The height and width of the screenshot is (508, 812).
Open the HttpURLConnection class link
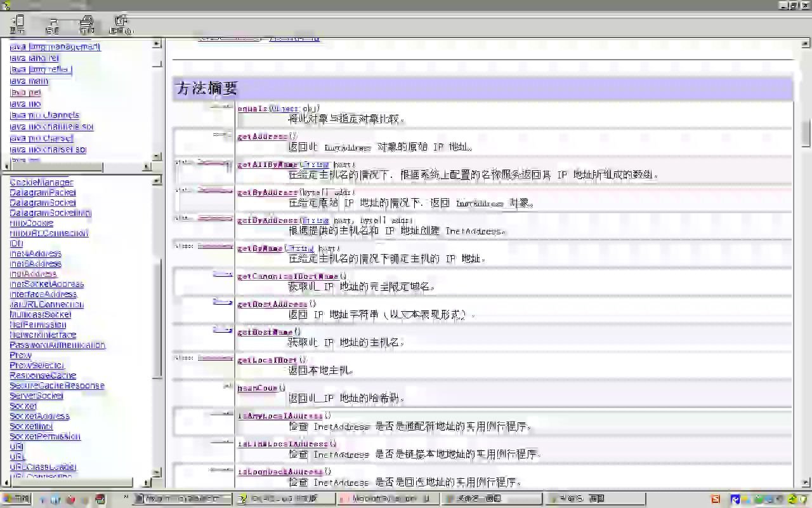click(49, 233)
